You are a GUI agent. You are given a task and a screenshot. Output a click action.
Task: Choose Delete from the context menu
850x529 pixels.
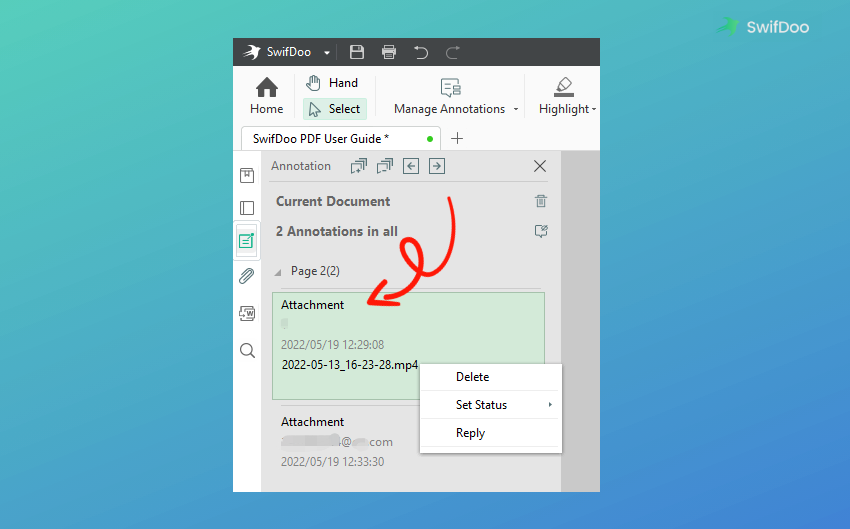[x=491, y=377]
